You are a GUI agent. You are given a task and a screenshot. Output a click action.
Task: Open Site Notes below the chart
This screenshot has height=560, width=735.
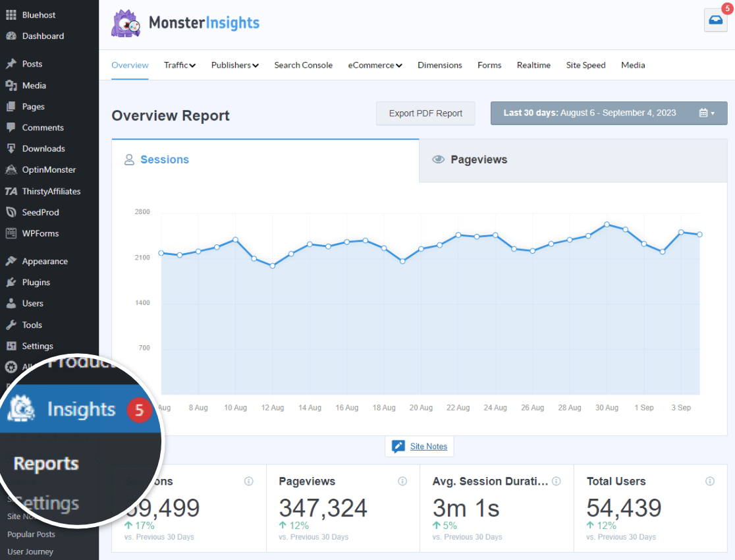[420, 446]
